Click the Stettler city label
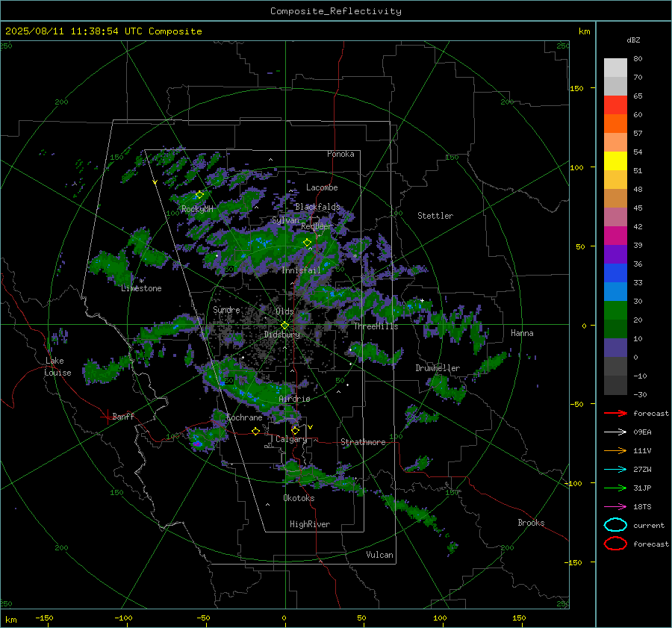Screen dimensions: 672x628 pyautogui.click(x=435, y=216)
